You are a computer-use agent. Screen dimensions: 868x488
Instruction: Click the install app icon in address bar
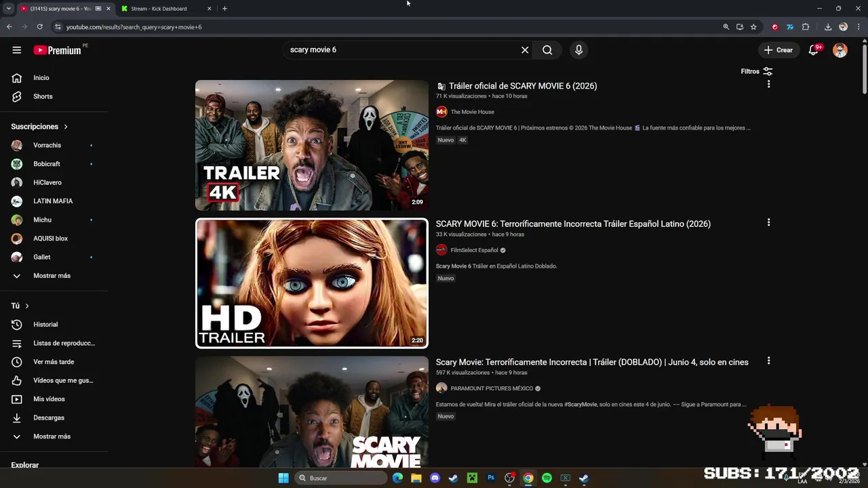click(x=740, y=27)
